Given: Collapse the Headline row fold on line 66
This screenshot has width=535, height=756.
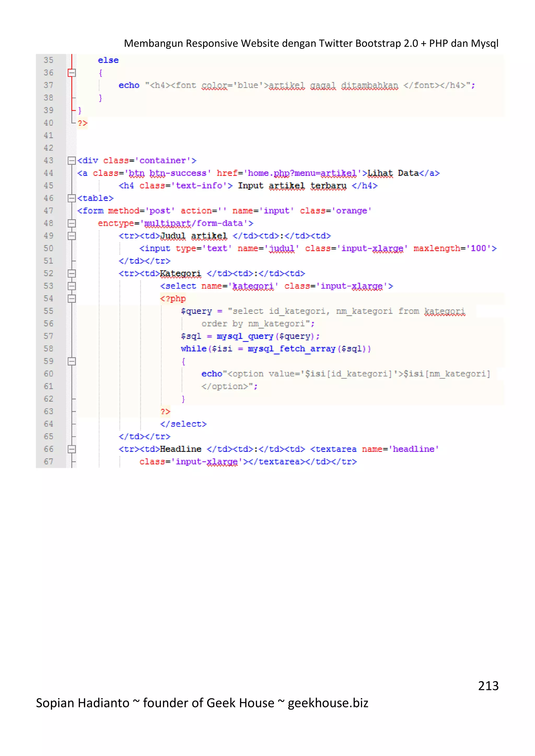Looking at the screenshot, I should tap(72, 449).
